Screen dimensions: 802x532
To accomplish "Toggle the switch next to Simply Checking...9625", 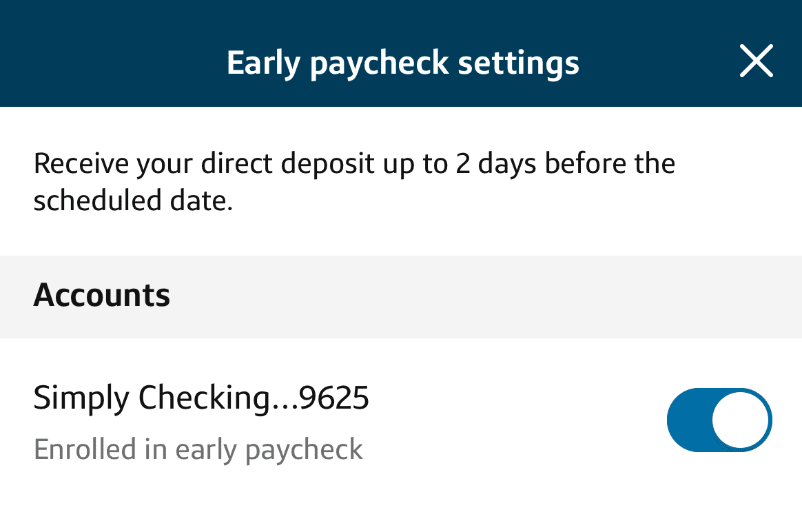I will tap(719, 420).
